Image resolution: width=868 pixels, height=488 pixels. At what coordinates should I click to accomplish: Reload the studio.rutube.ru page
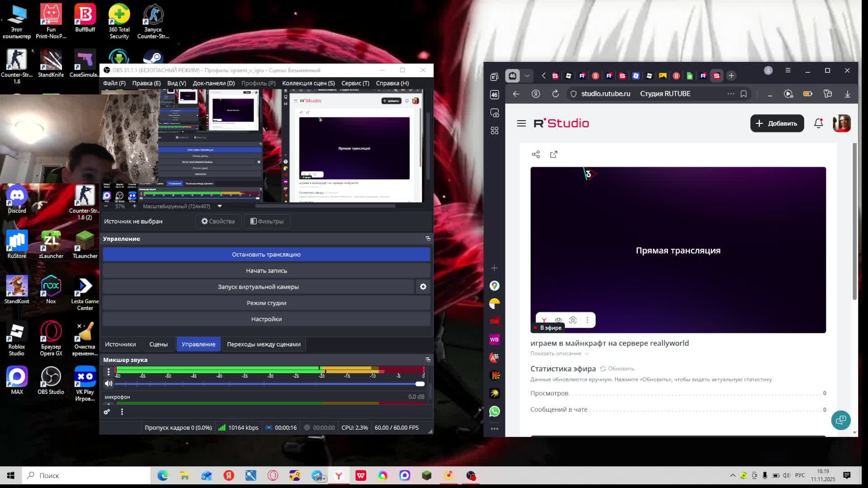(x=556, y=94)
